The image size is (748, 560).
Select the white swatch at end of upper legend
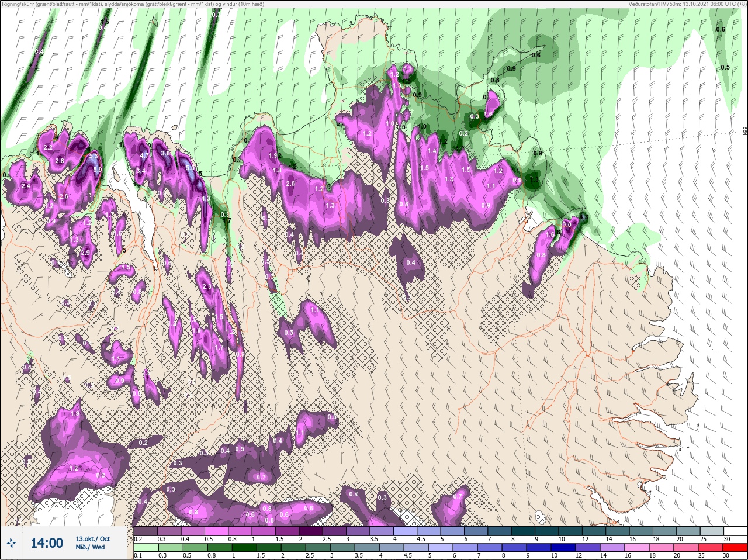point(736,530)
